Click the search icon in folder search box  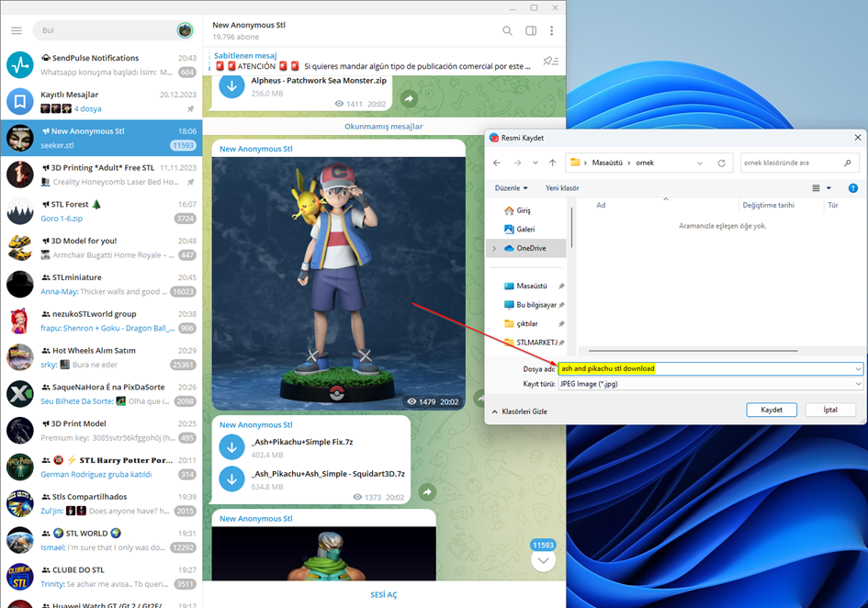click(847, 163)
